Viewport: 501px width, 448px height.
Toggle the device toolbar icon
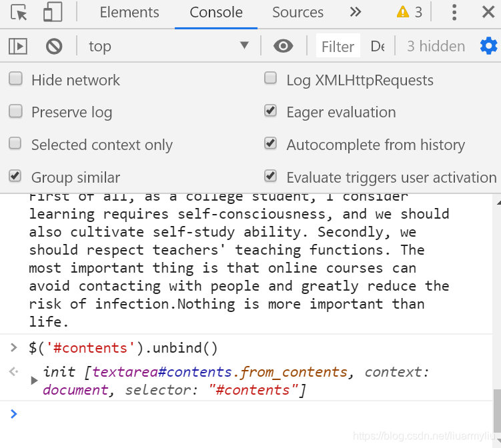point(53,13)
